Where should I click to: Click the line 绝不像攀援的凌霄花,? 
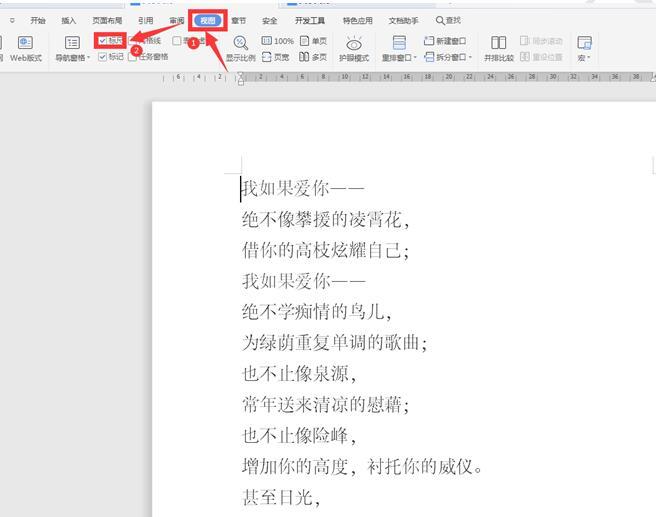pos(325,220)
